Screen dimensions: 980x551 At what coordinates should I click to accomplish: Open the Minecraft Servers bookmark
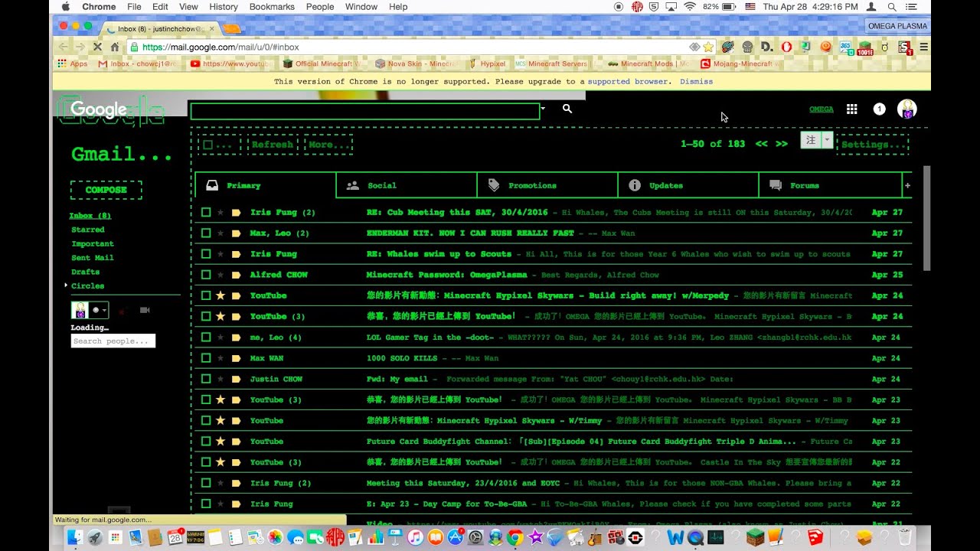552,64
